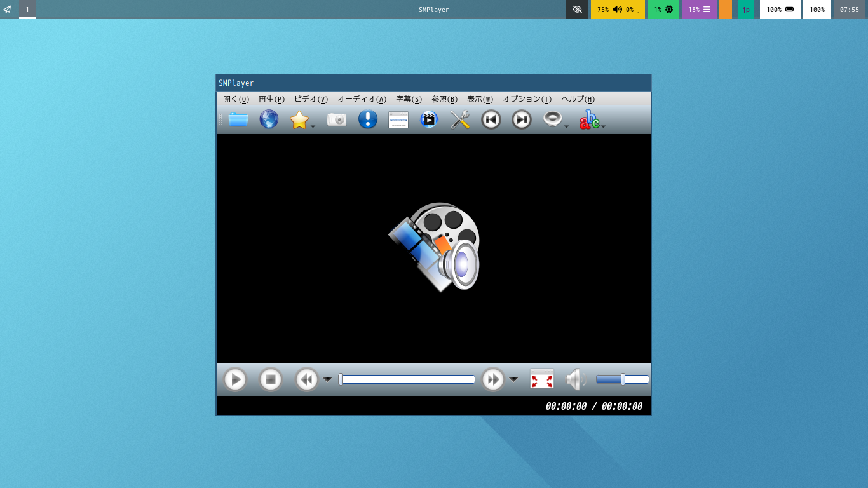Screen dimensions: 868x488
Task: Adjust the volume slider
Action: tap(622, 379)
